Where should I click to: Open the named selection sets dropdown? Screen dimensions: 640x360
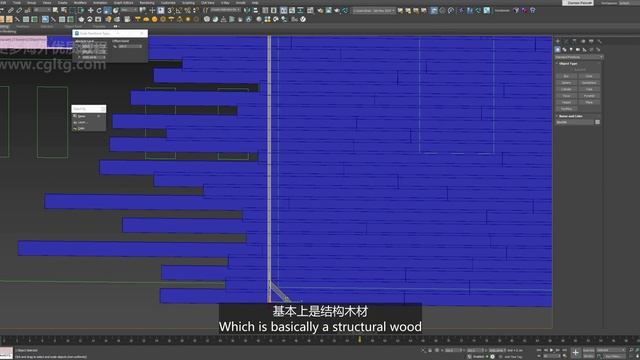pyautogui.click(x=226, y=10)
